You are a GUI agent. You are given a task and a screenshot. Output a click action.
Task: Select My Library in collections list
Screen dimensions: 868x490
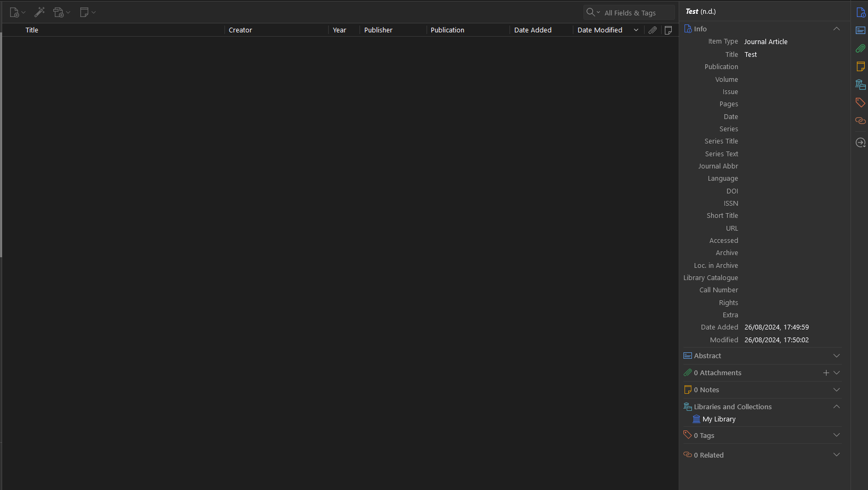pyautogui.click(x=714, y=419)
